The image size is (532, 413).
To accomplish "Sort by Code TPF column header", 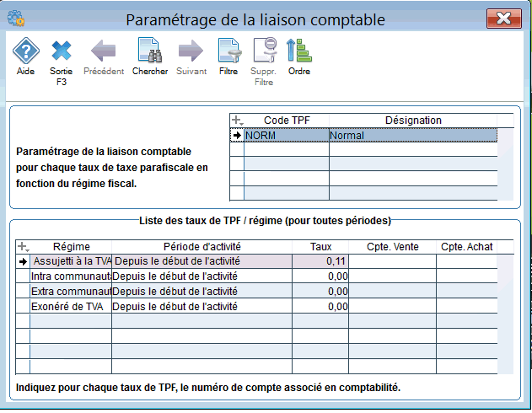I will tap(287, 121).
